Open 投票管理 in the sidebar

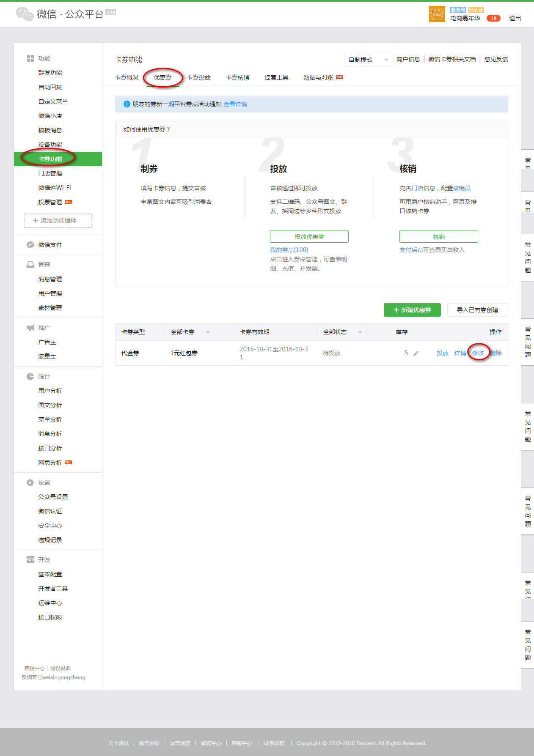click(50, 202)
